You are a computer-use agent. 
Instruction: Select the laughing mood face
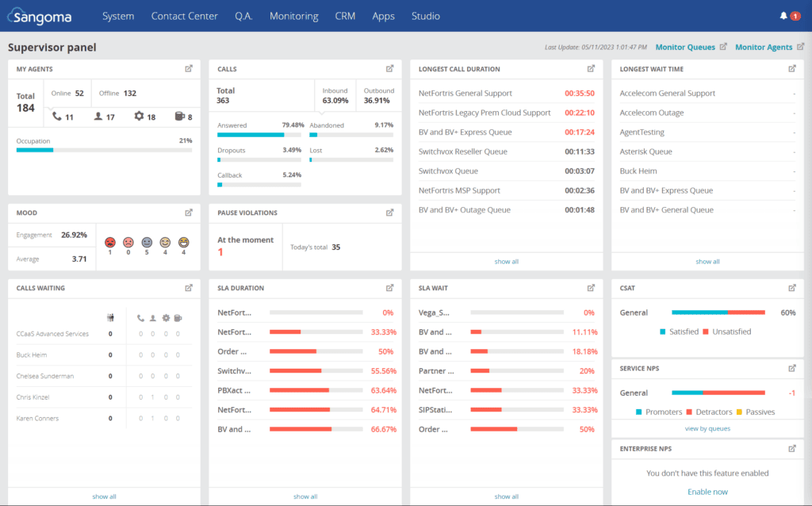click(183, 243)
